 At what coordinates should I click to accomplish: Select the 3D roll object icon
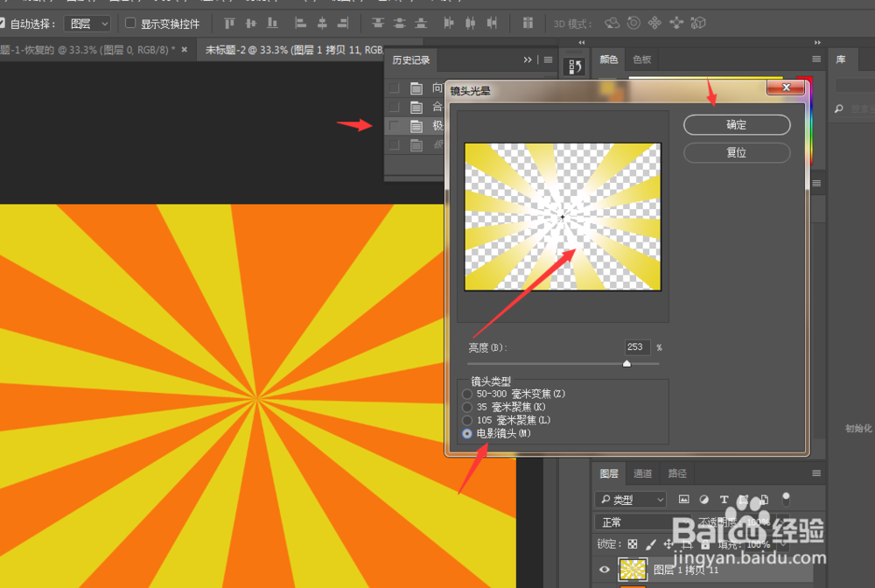(x=633, y=24)
